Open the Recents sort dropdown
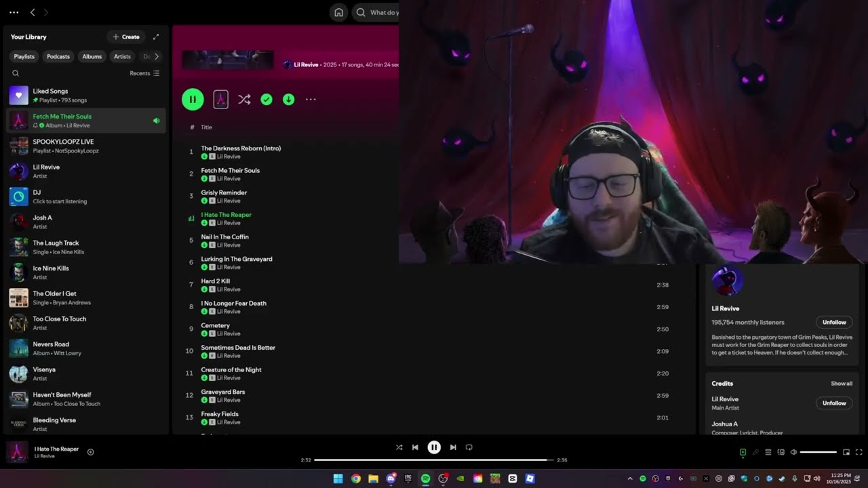 click(x=144, y=73)
